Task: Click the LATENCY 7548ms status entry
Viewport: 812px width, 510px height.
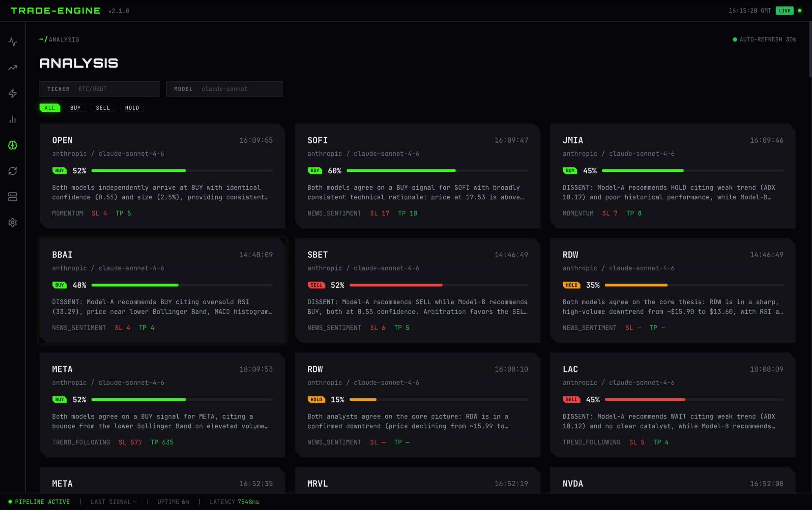Action: (235, 502)
